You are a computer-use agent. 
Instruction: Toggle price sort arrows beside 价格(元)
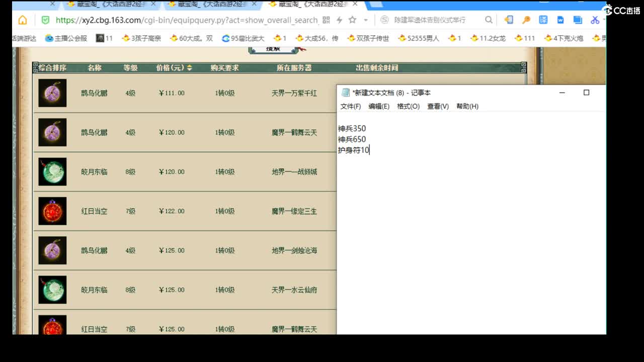189,68
